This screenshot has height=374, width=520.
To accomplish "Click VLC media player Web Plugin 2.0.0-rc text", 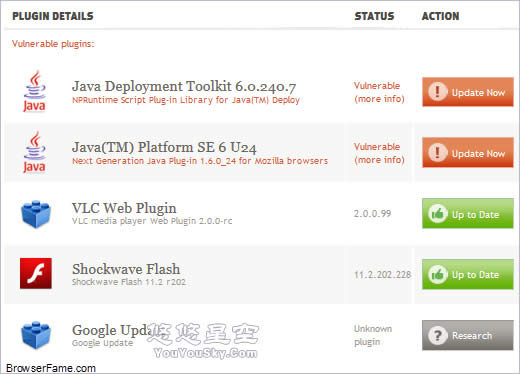I will coord(152,221).
